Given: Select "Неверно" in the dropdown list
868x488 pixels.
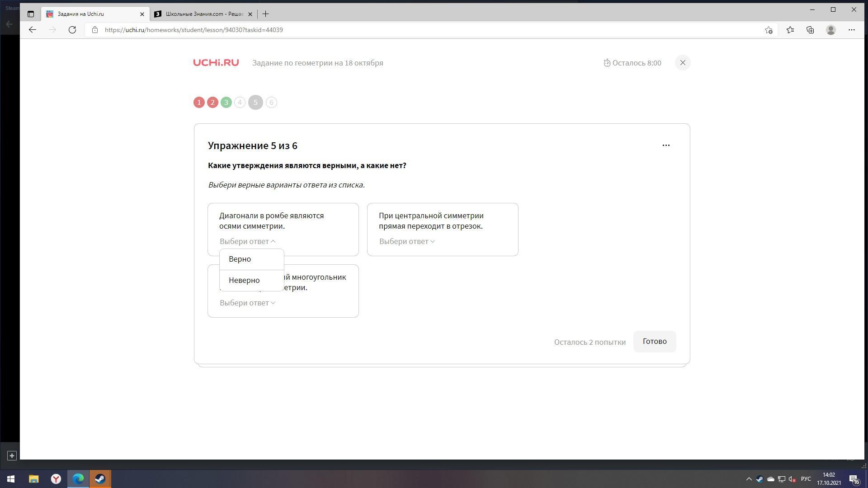Looking at the screenshot, I should (x=244, y=280).
